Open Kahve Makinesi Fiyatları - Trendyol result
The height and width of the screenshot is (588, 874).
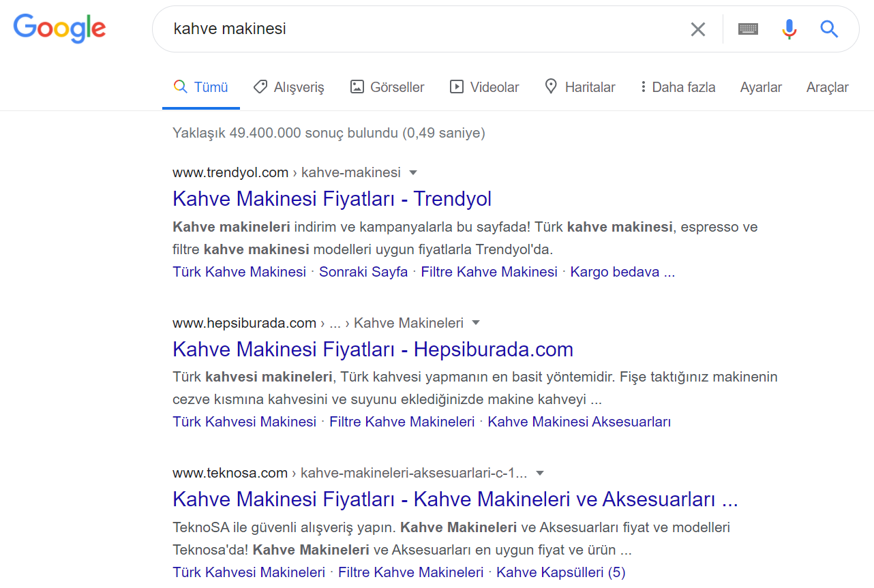[332, 199]
